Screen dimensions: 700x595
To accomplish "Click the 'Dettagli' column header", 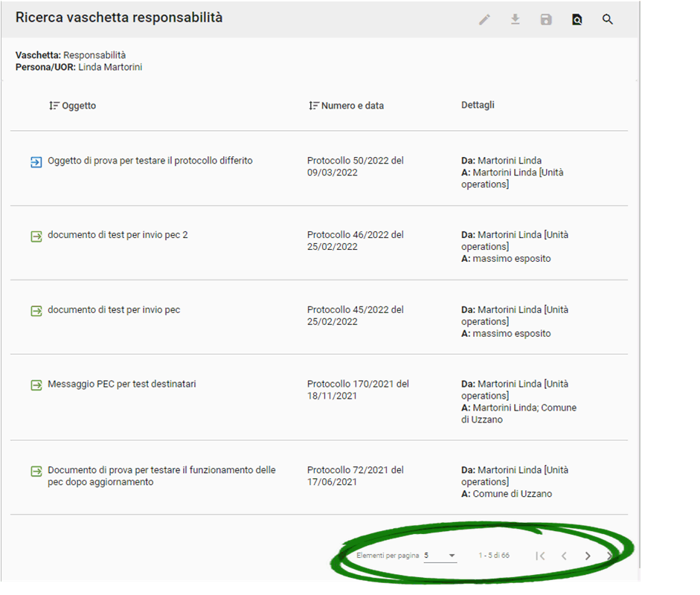I will pyautogui.click(x=478, y=105).
